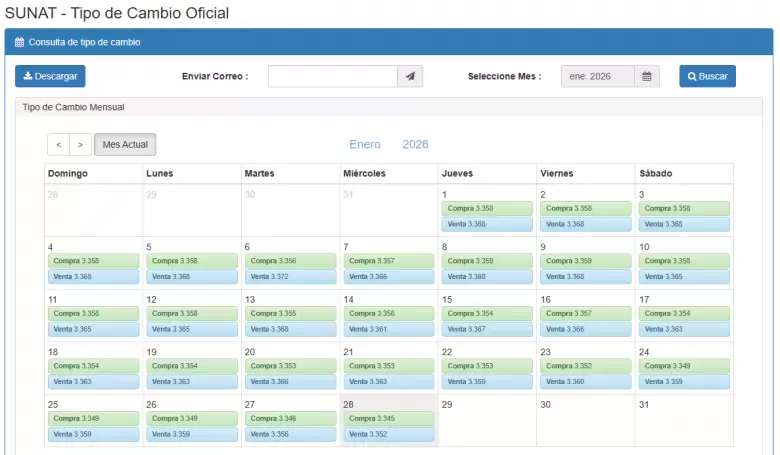Click Compra 3.352 on Friday 23

pos(585,365)
